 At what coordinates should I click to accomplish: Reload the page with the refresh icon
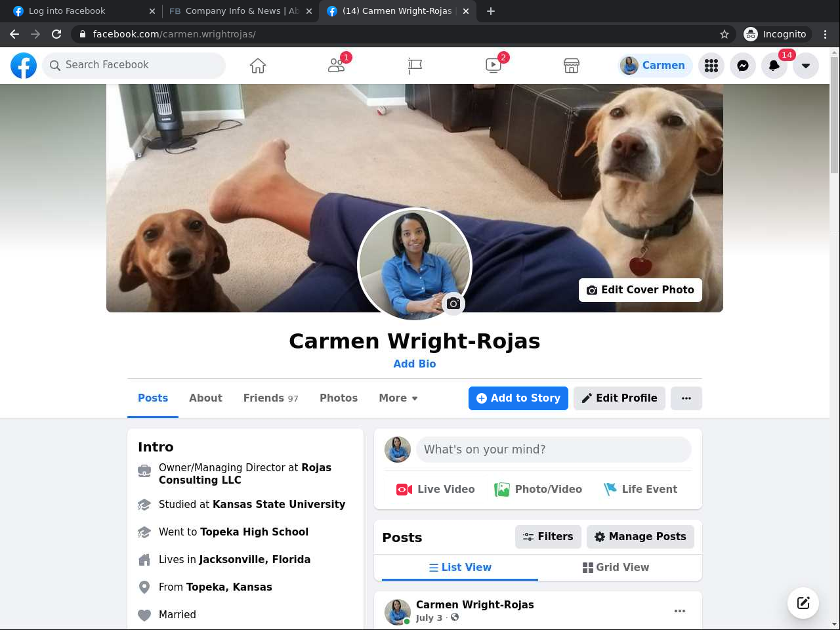[56, 34]
